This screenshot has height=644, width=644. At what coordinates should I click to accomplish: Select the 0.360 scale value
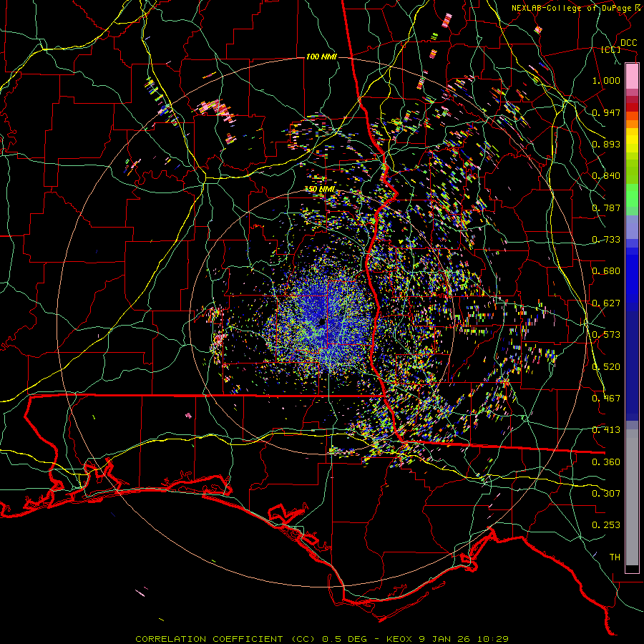(606, 462)
